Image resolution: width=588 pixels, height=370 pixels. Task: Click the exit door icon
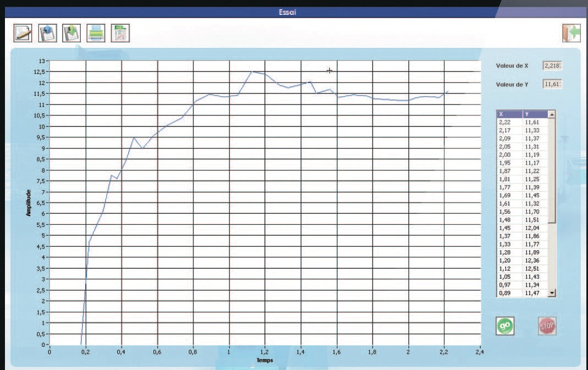point(572,33)
